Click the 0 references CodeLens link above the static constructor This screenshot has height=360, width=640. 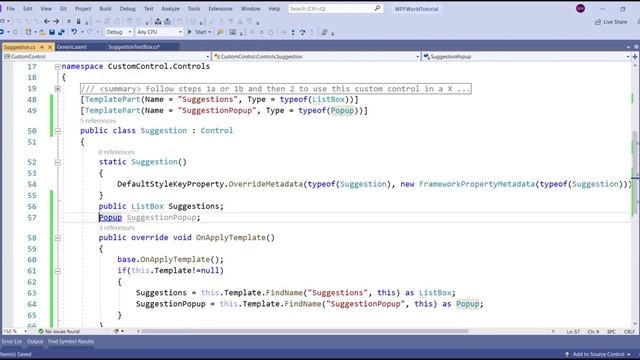[x=116, y=152]
